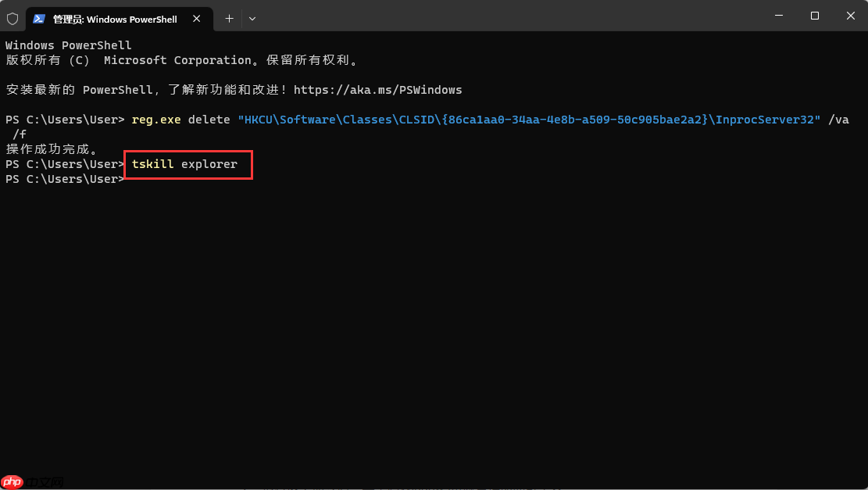Click the Microsoft Corporation copyright line
The height and width of the screenshot is (490, 868).
tap(180, 59)
